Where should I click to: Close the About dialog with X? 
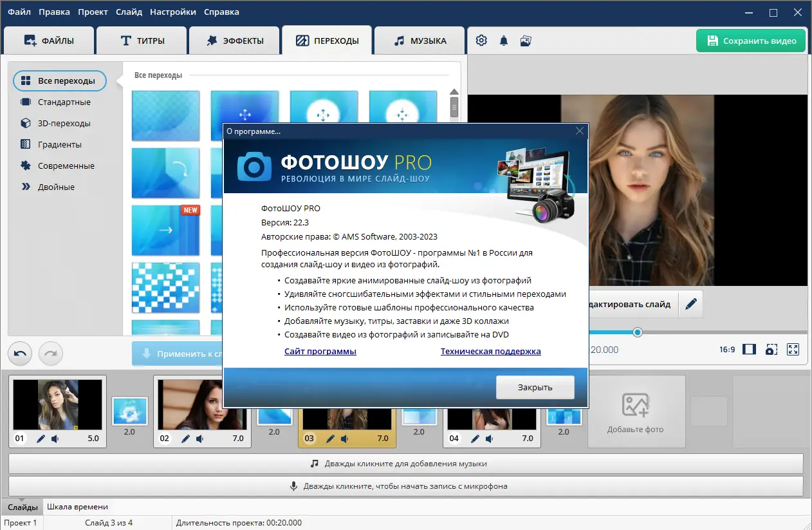(x=580, y=131)
